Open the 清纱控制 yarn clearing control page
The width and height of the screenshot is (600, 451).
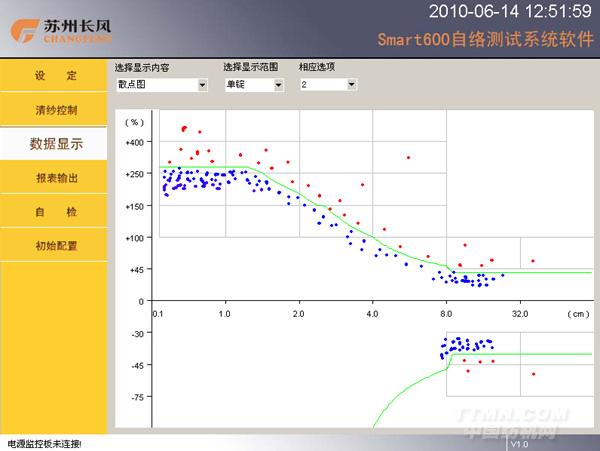coord(55,110)
